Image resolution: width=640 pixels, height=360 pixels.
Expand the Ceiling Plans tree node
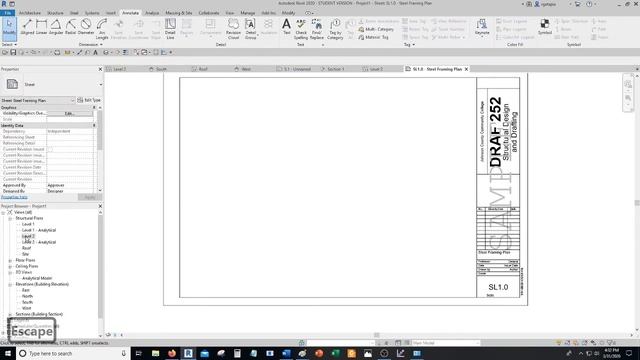[10, 267]
